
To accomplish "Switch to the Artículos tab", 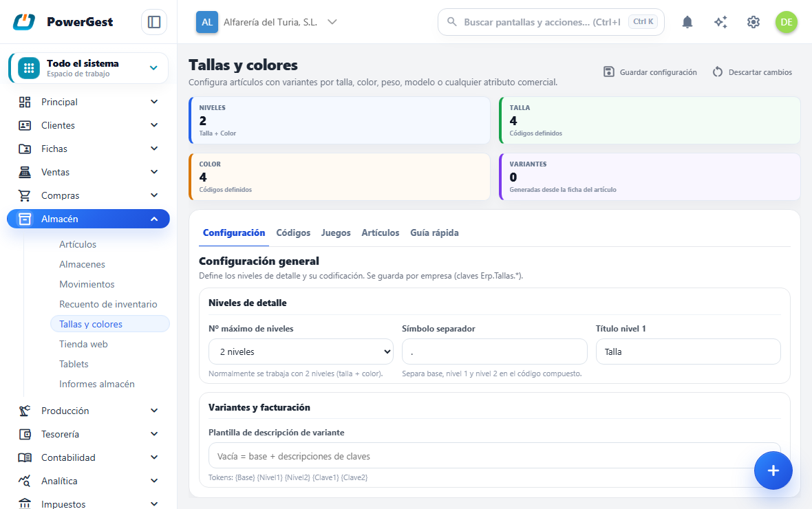I will pos(380,233).
